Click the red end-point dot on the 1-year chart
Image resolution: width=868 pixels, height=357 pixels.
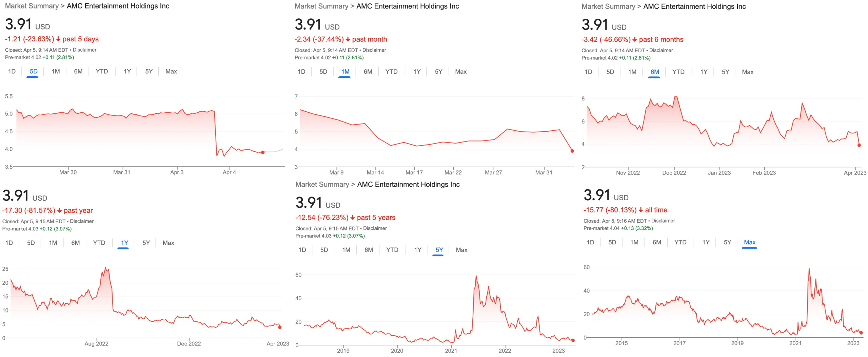click(x=280, y=327)
